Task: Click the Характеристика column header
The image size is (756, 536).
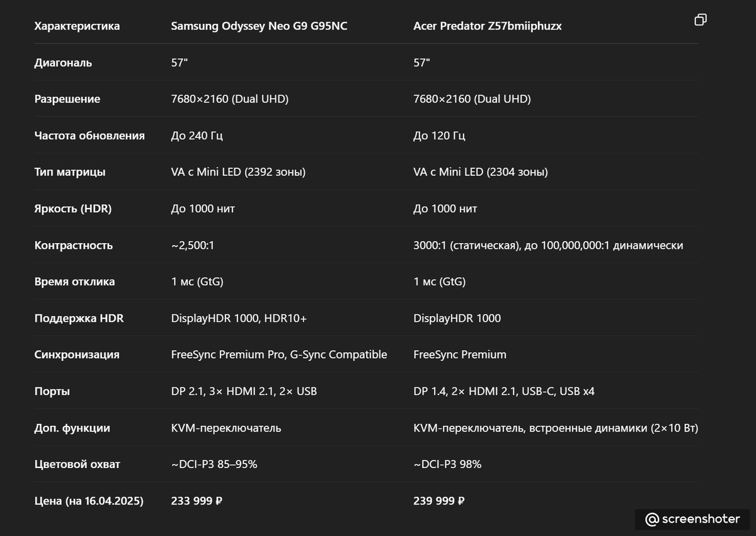Action: tap(77, 26)
